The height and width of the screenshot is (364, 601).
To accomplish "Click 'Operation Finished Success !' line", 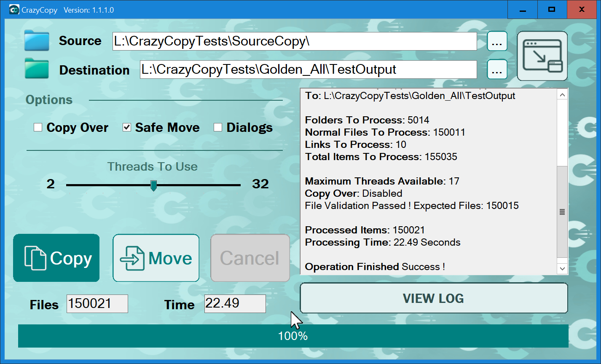I will point(375,267).
